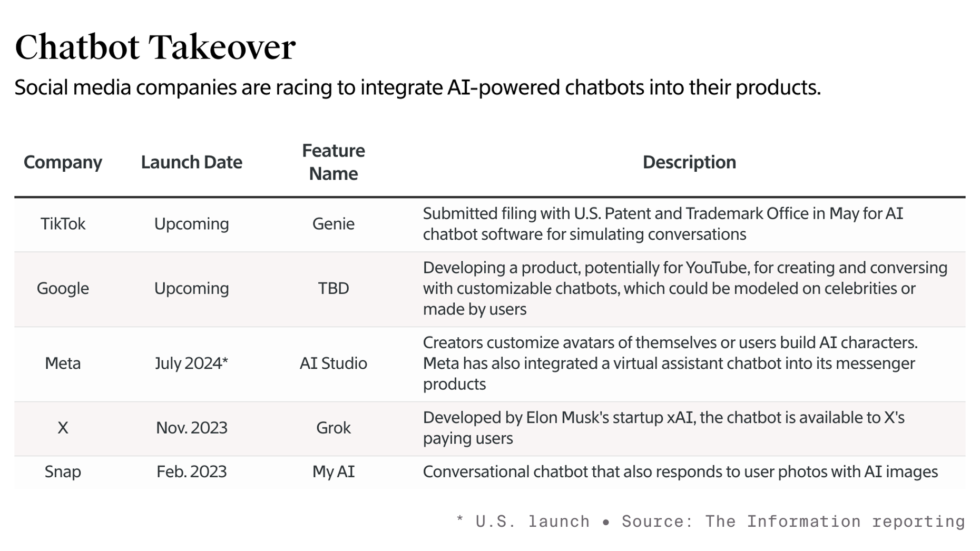
Task: Click the Genie feature name
Action: pyautogui.click(x=333, y=224)
